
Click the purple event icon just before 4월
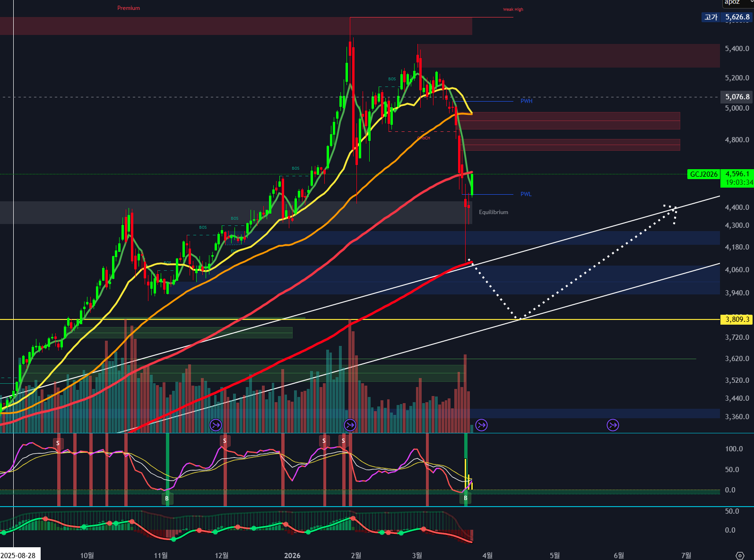pyautogui.click(x=481, y=425)
